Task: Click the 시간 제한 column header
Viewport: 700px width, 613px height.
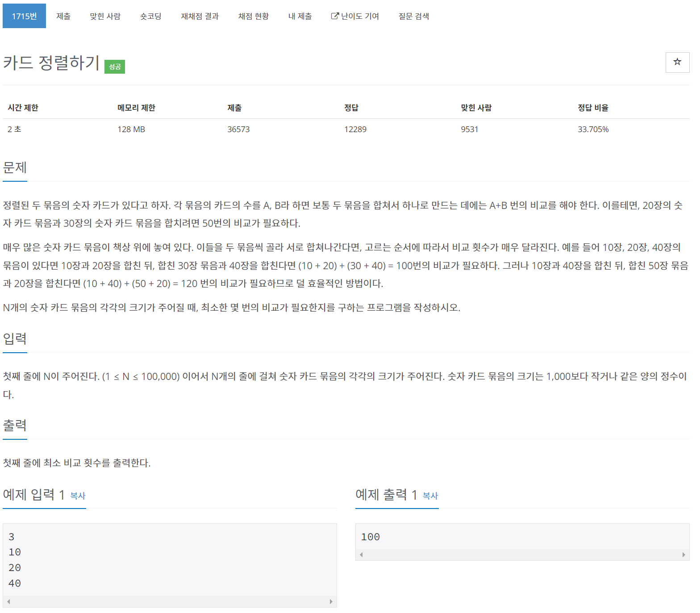Action: 23,108
